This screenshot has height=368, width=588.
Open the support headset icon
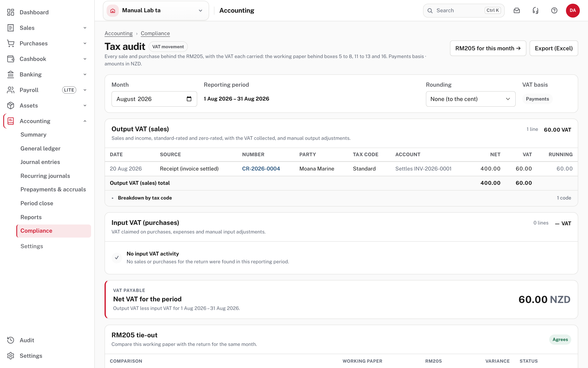tap(536, 10)
